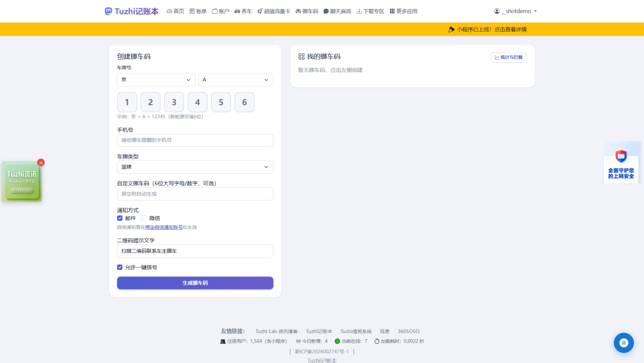The height and width of the screenshot is (363, 644).
Task: Click the 全面守护您的上网安全 shield widget
Action: [621, 164]
